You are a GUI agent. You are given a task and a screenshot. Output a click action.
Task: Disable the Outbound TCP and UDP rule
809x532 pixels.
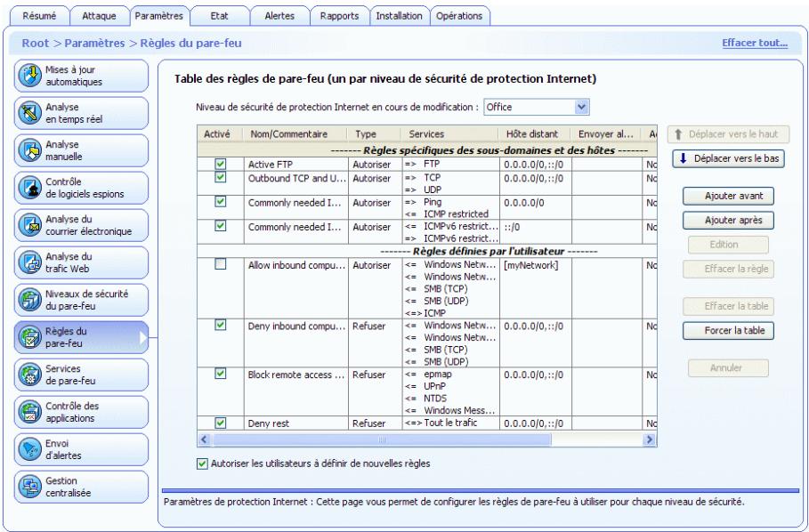(221, 177)
